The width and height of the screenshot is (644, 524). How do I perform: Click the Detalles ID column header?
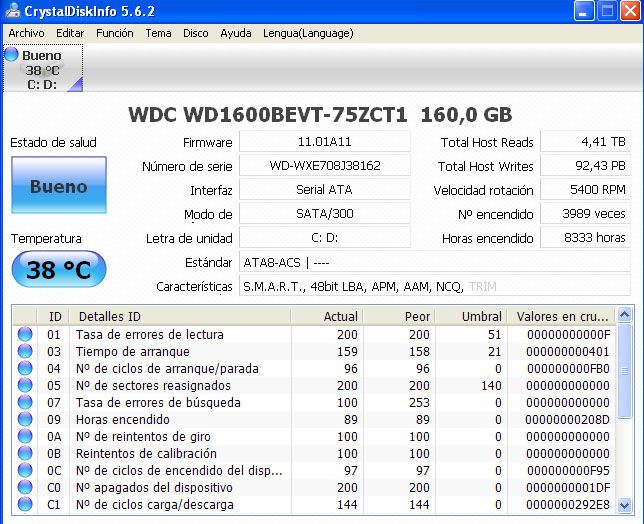pyautogui.click(x=180, y=316)
